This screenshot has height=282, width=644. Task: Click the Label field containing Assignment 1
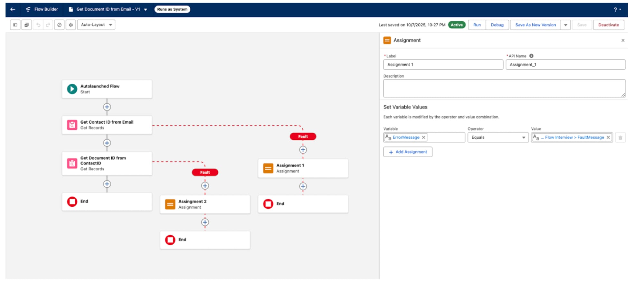[443, 64]
